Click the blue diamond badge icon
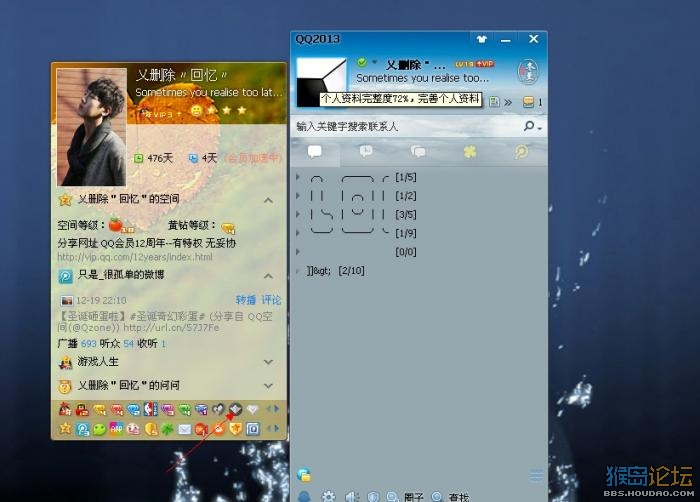Viewport: 700px width, 502px height. click(133, 410)
